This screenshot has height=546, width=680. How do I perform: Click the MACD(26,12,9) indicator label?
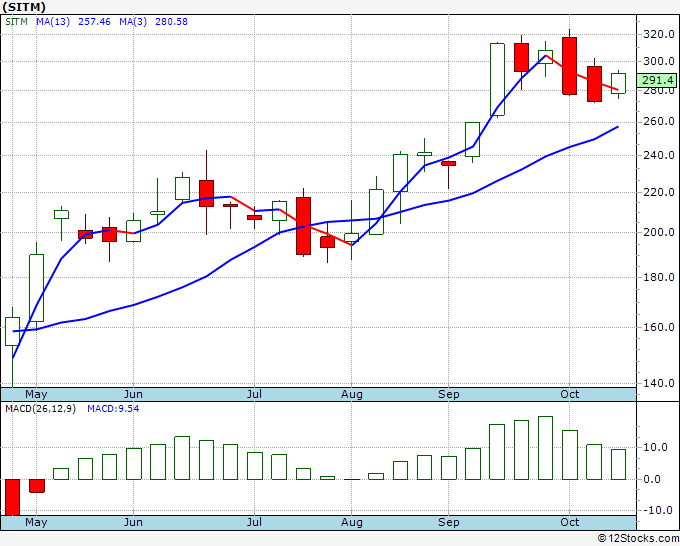40,409
